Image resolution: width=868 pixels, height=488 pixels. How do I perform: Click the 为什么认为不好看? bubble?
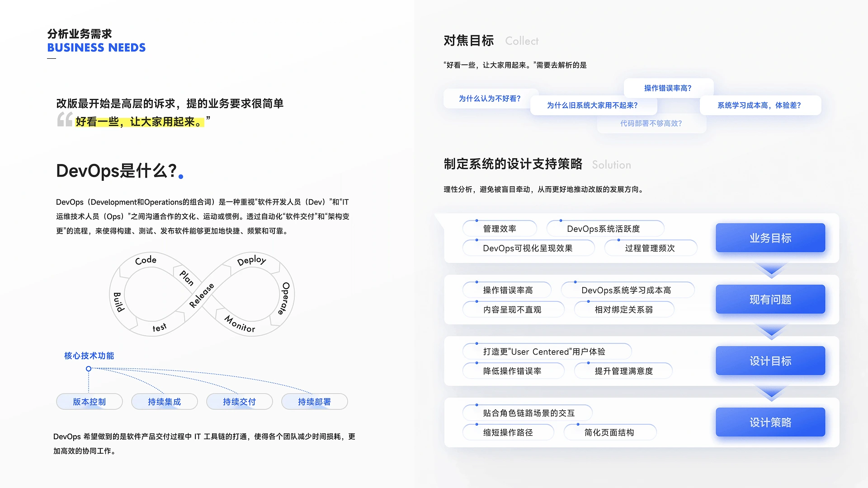click(490, 99)
